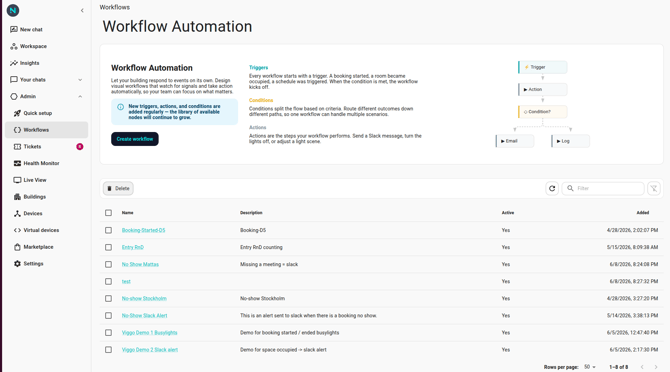Check the No-show Stockholm row checkbox
This screenshot has width=670, height=372.
click(109, 299)
